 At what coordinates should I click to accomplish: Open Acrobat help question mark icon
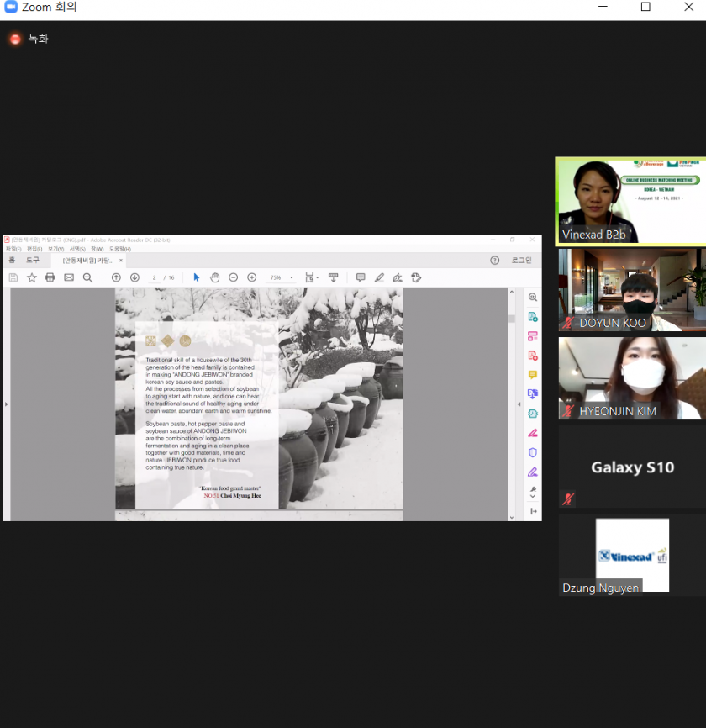[495, 261]
